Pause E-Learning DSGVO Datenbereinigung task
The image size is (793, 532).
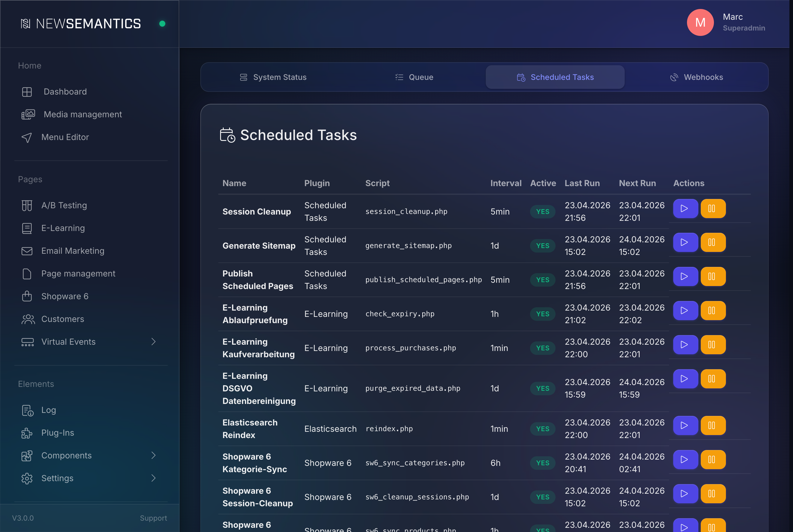pos(713,379)
